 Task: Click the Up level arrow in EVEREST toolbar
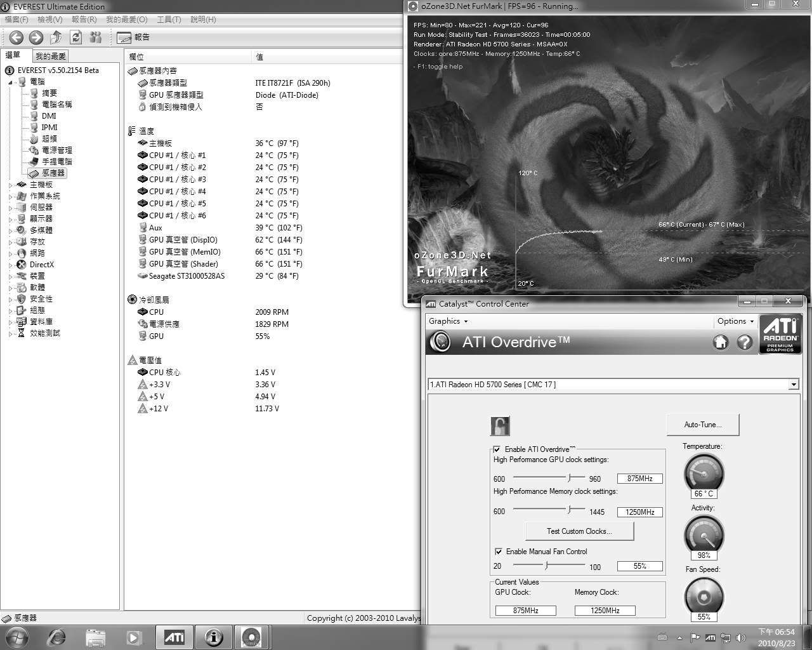coord(56,37)
